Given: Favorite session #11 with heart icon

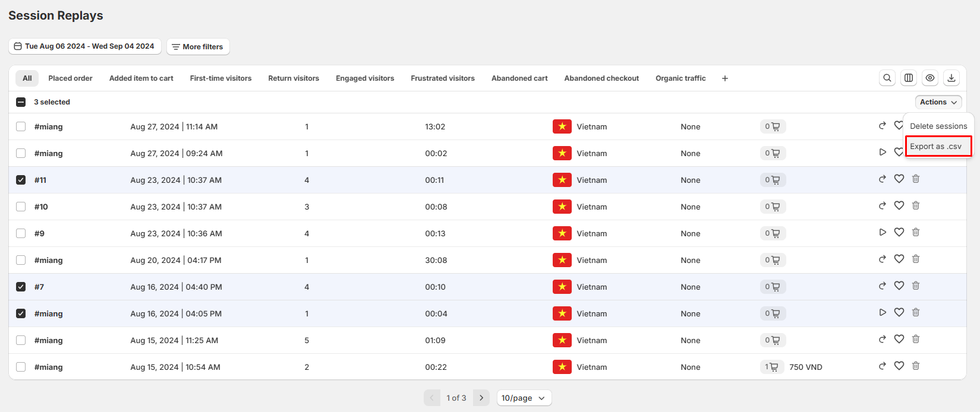Looking at the screenshot, I should point(899,179).
